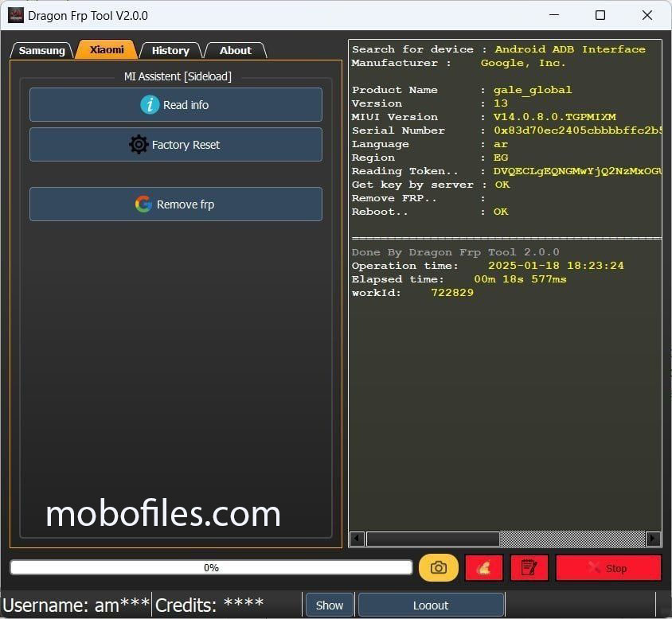This screenshot has height=619, width=672.
Task: Click the 0% progress bar
Action: click(211, 567)
